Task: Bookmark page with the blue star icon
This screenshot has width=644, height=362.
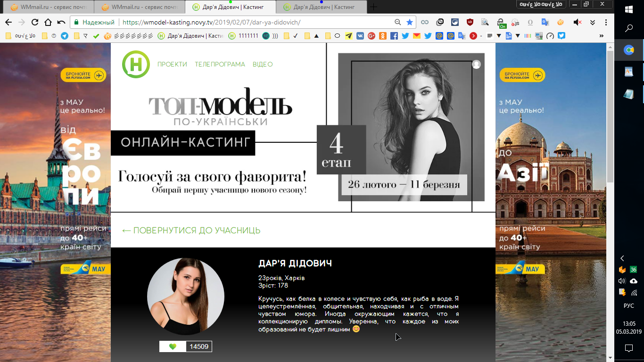Action: click(x=410, y=22)
